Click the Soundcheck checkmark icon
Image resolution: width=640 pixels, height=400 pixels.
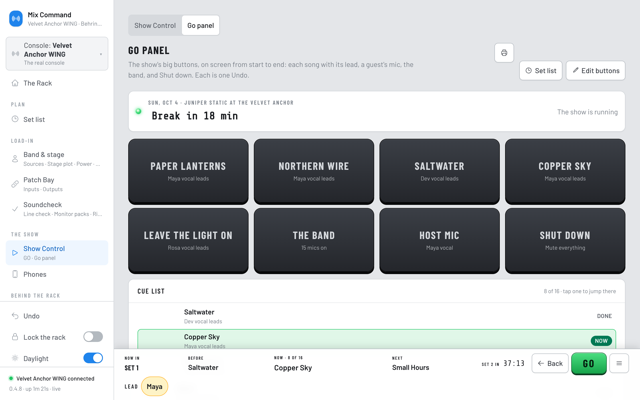pyautogui.click(x=15, y=209)
